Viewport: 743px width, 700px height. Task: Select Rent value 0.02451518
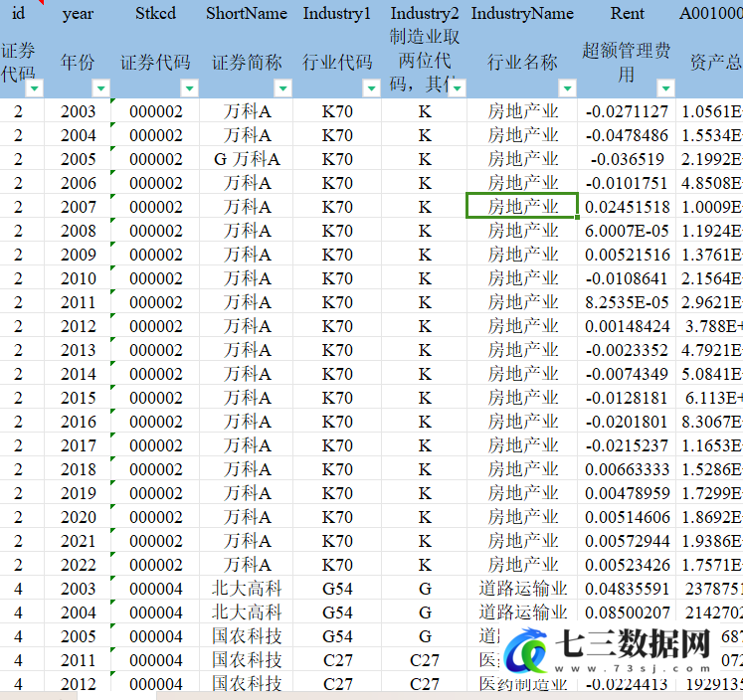pos(627,207)
